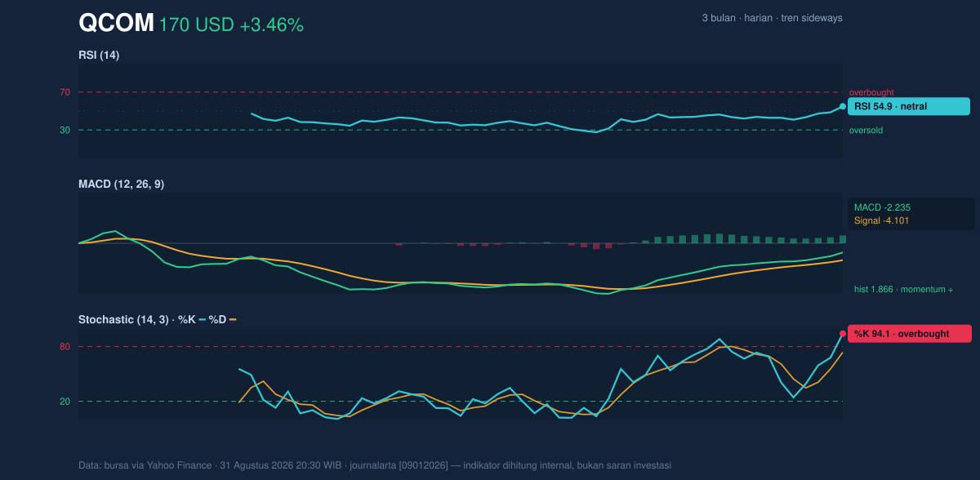Viewport: 980px width, 480px height.
Task: Click the RSI axis value 70
Action: [x=65, y=92]
